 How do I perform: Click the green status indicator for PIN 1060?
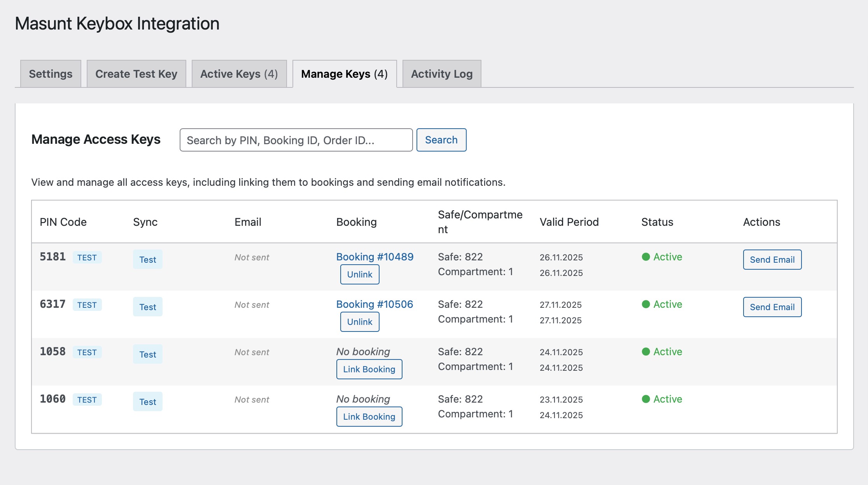tap(646, 399)
